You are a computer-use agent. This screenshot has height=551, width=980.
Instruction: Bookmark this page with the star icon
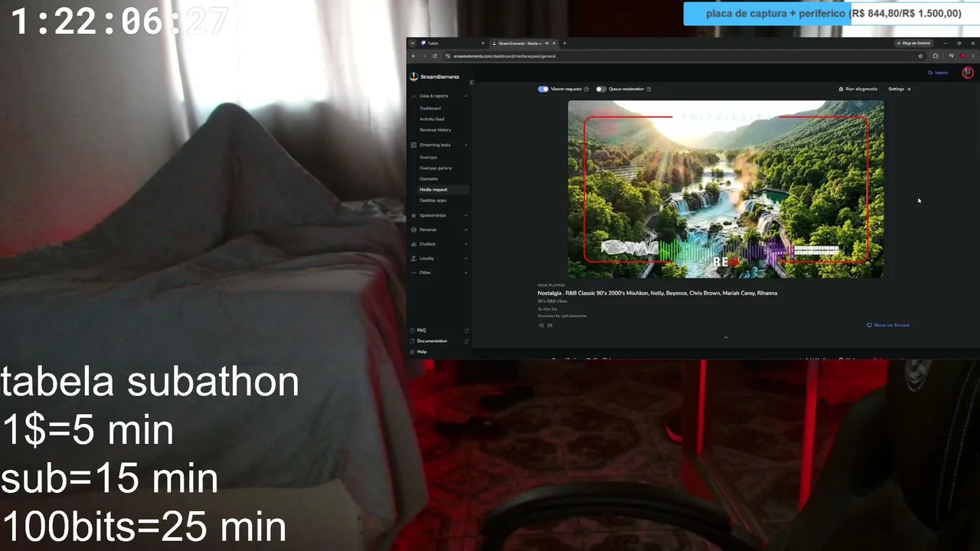point(920,56)
